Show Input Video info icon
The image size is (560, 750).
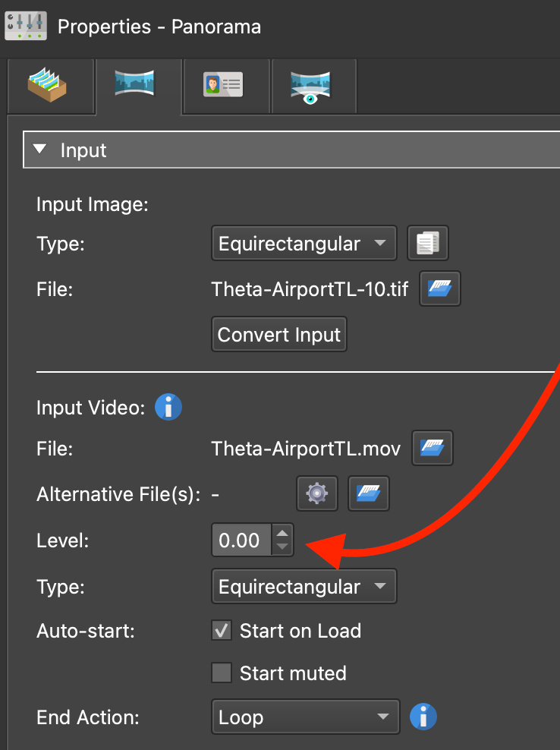(x=168, y=408)
